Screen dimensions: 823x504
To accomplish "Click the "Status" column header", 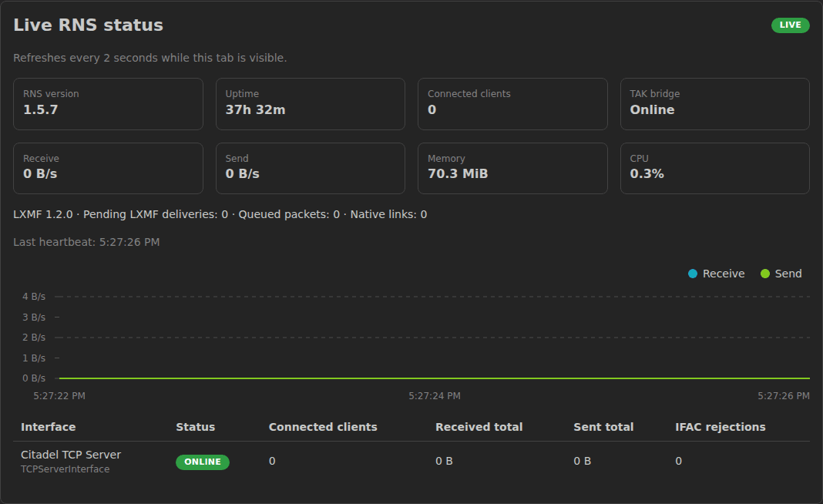I will coord(195,427).
